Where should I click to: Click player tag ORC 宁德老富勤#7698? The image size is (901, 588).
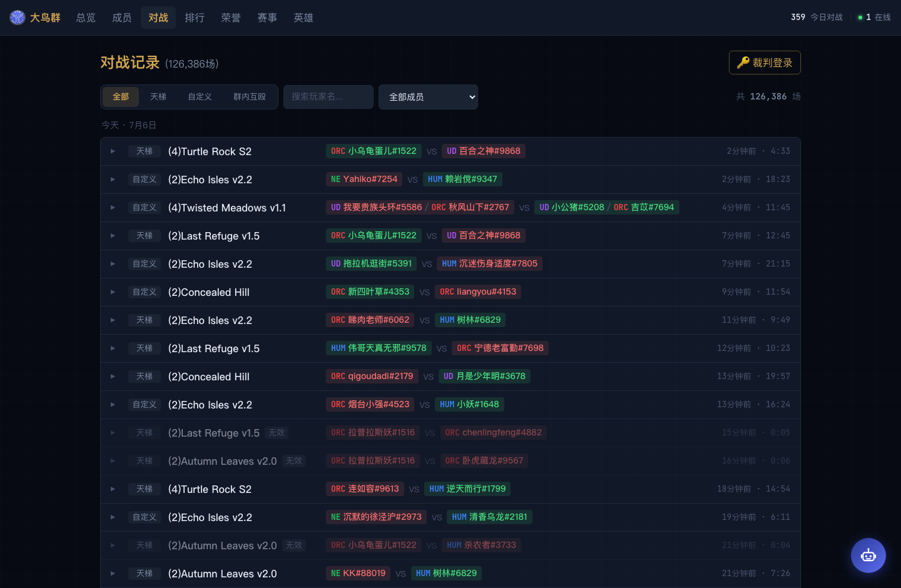click(500, 348)
